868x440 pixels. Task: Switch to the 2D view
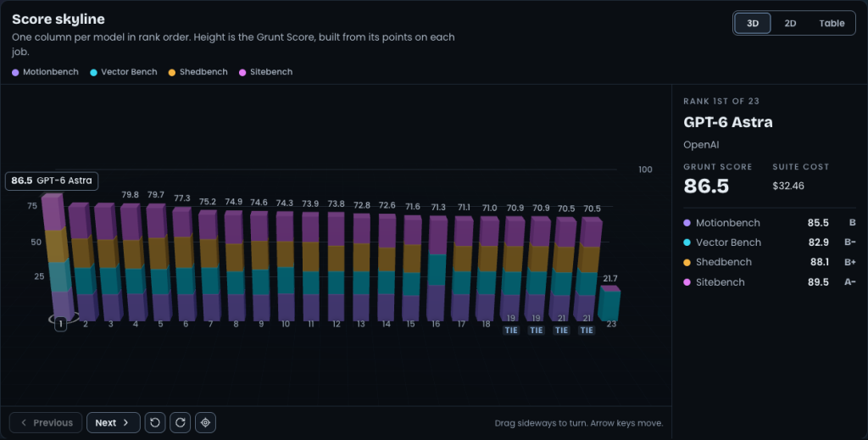point(790,23)
